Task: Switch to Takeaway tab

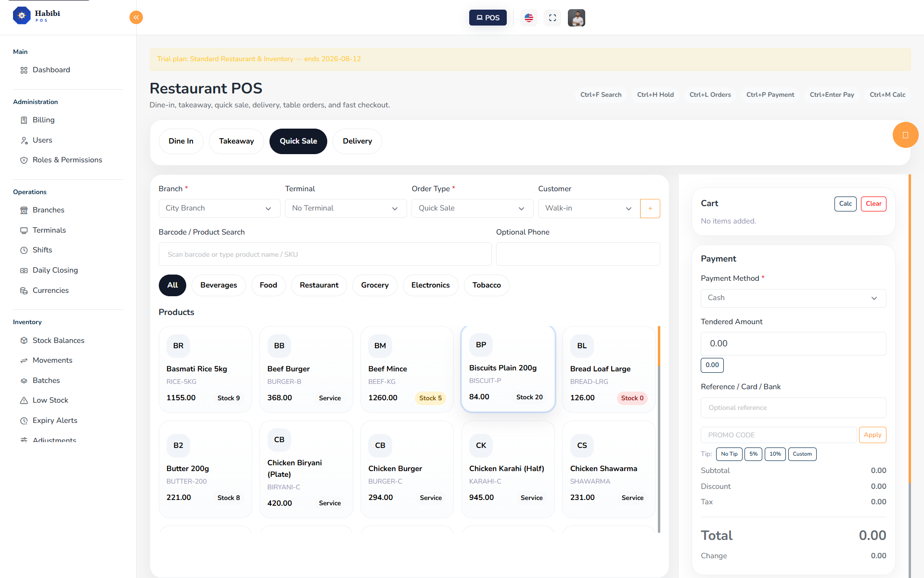Action: [x=236, y=141]
